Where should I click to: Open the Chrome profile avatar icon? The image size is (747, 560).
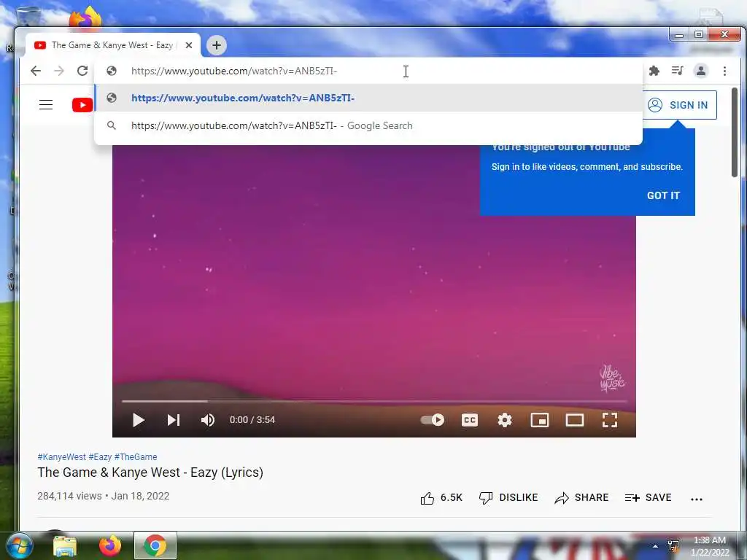point(701,71)
